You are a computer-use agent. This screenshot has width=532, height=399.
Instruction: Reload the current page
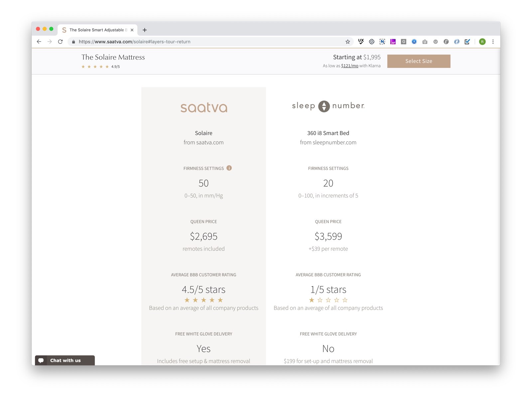(60, 42)
